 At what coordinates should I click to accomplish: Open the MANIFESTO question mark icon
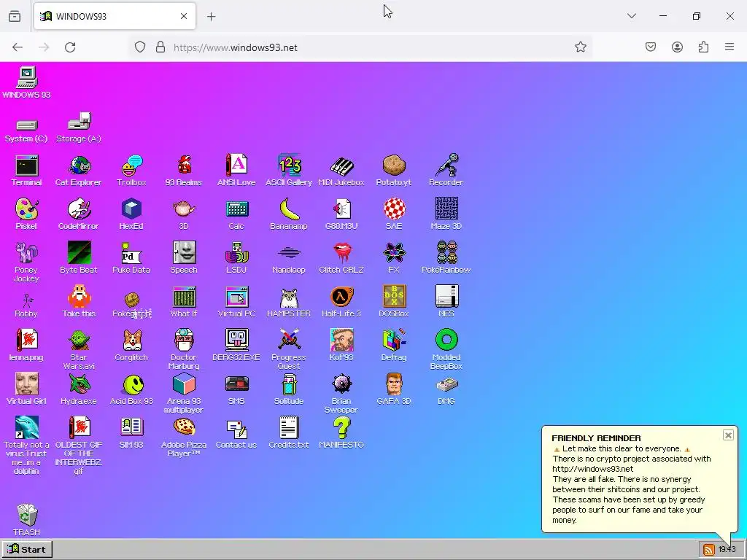pyautogui.click(x=341, y=429)
